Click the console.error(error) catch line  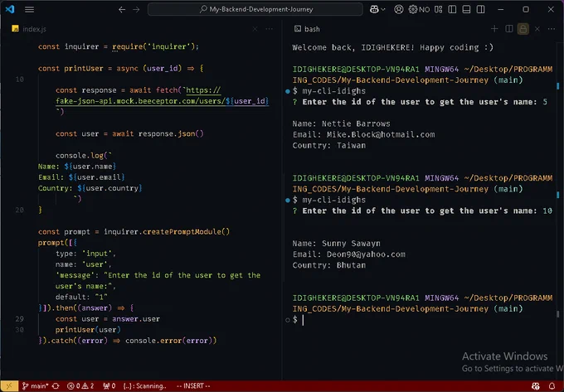[x=128, y=341]
